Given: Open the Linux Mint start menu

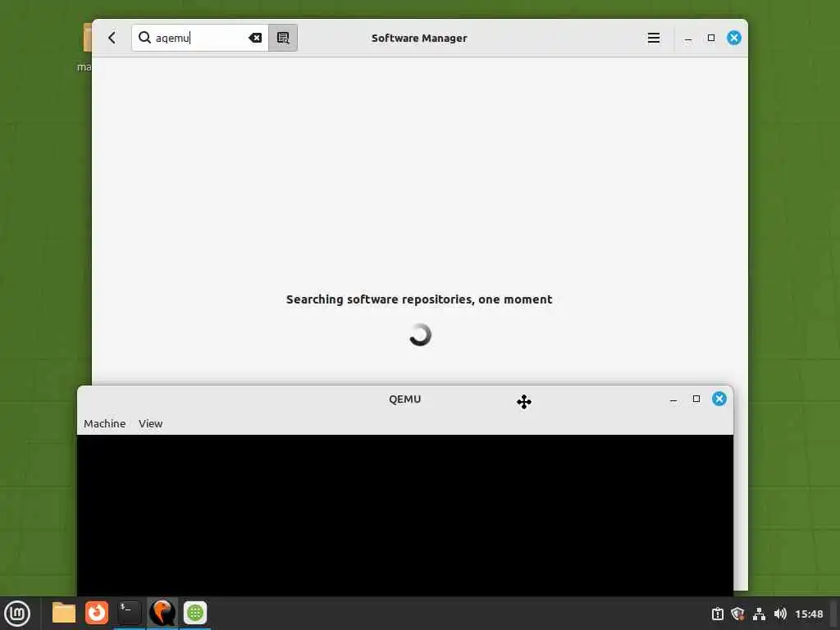Looking at the screenshot, I should [x=17, y=614].
